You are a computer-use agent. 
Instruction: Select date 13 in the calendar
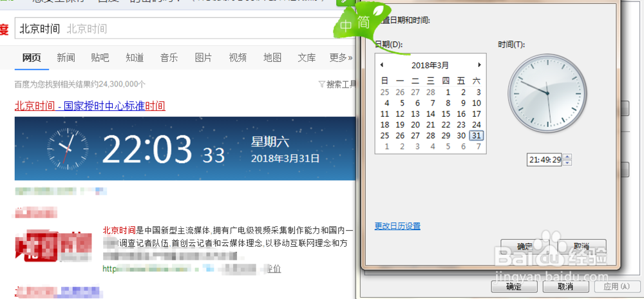(415, 114)
